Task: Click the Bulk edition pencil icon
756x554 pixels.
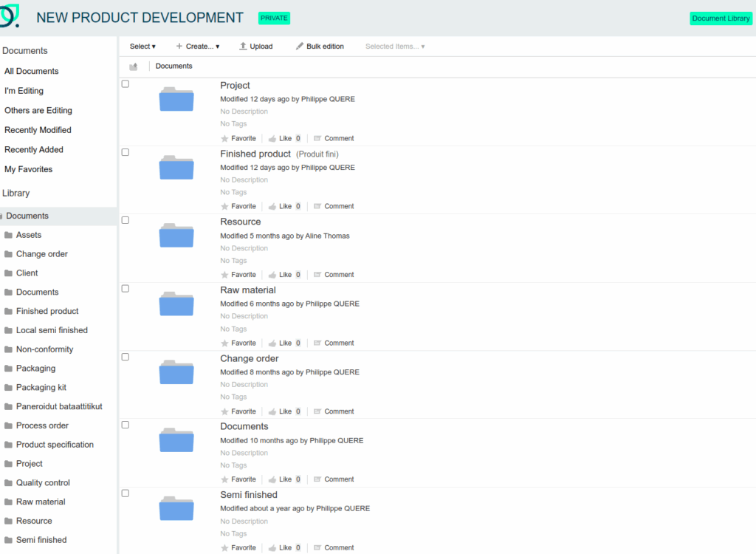Action: coord(299,47)
